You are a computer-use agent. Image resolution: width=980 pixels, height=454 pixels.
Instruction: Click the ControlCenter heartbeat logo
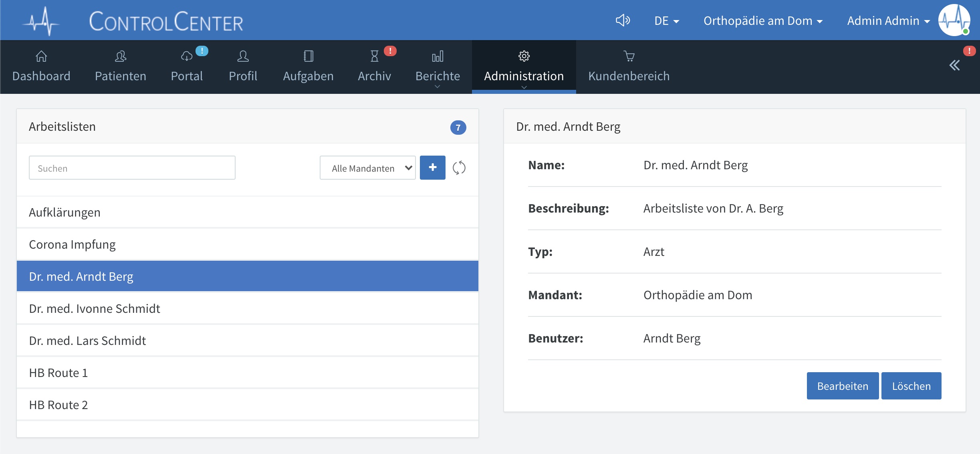(x=42, y=21)
